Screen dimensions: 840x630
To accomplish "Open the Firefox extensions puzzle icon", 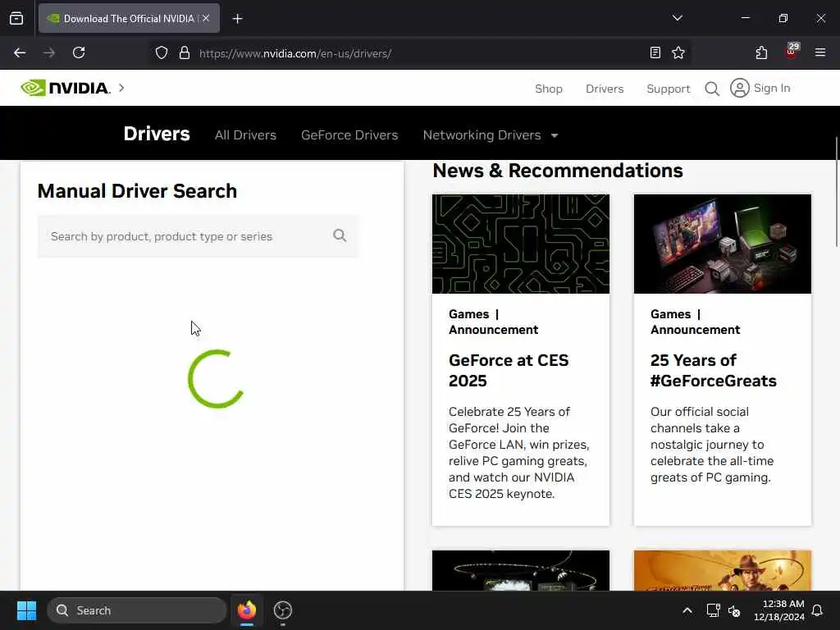I will (x=761, y=52).
